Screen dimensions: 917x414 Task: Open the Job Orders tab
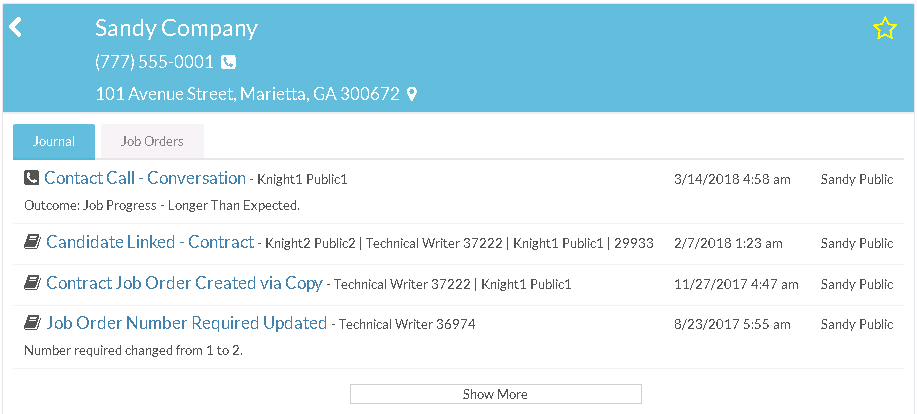tap(152, 141)
